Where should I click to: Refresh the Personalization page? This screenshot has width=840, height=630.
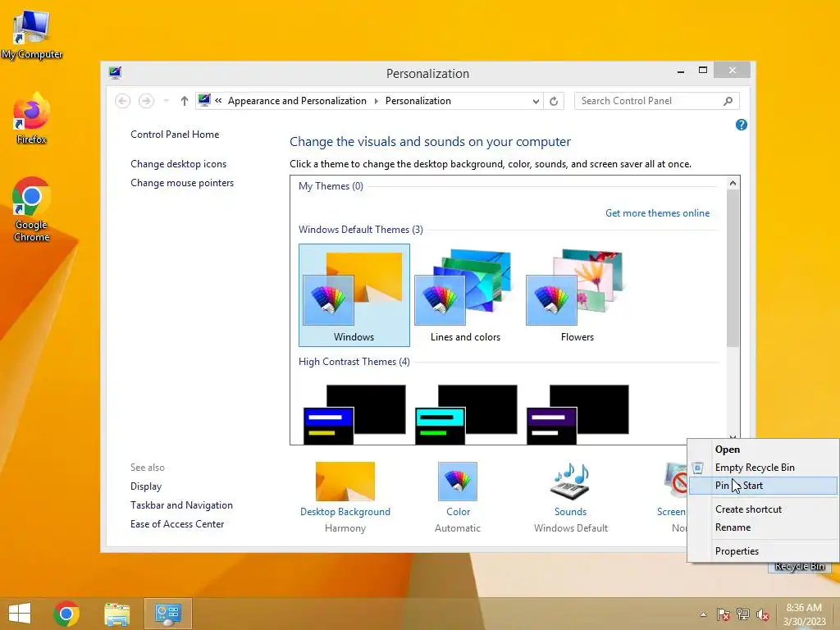pos(554,101)
